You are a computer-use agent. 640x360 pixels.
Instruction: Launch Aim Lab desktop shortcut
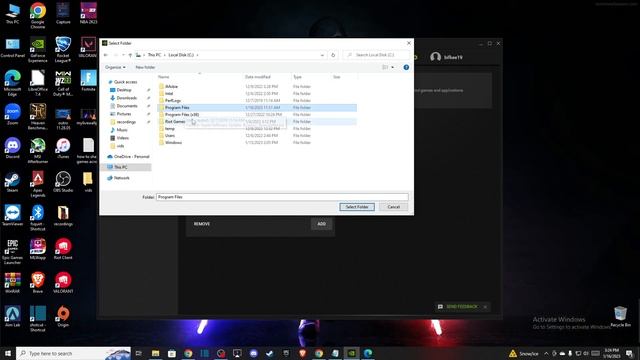click(x=12, y=316)
